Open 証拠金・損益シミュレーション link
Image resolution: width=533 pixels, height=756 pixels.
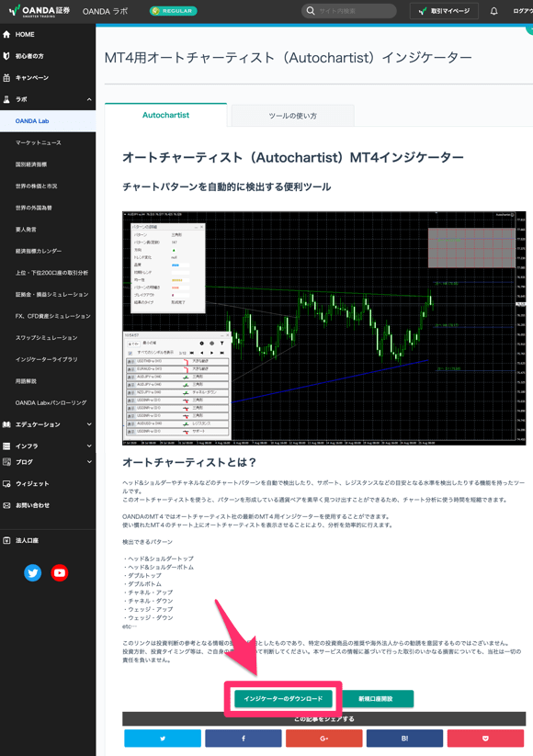click(x=51, y=295)
